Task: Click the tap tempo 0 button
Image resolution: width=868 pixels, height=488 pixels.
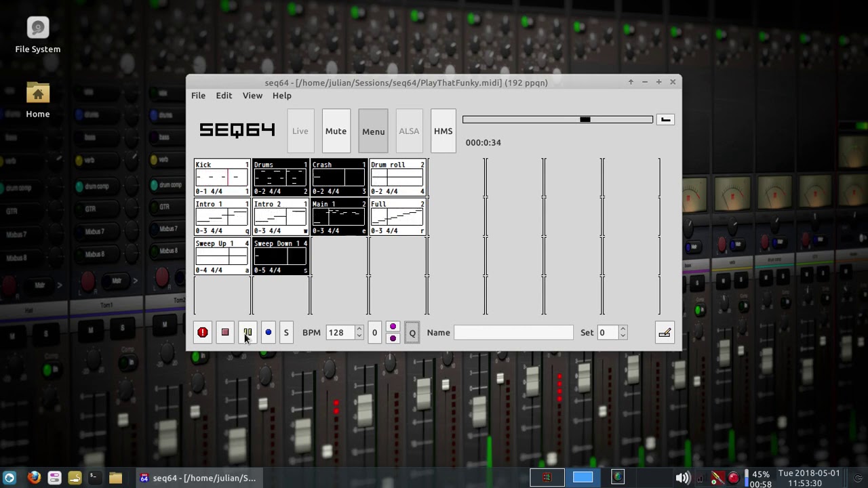Action: pyautogui.click(x=374, y=332)
